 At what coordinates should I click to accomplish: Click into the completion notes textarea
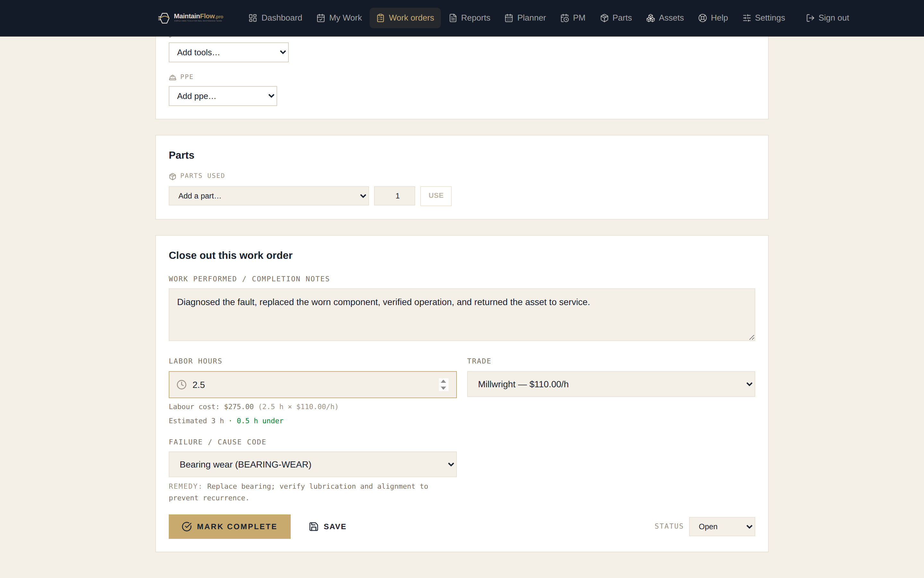(x=462, y=315)
